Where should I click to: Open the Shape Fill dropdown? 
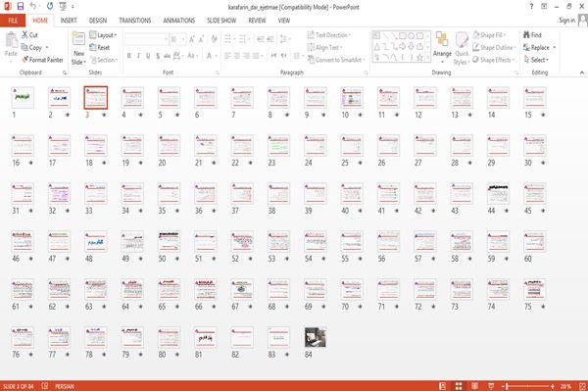click(489, 35)
